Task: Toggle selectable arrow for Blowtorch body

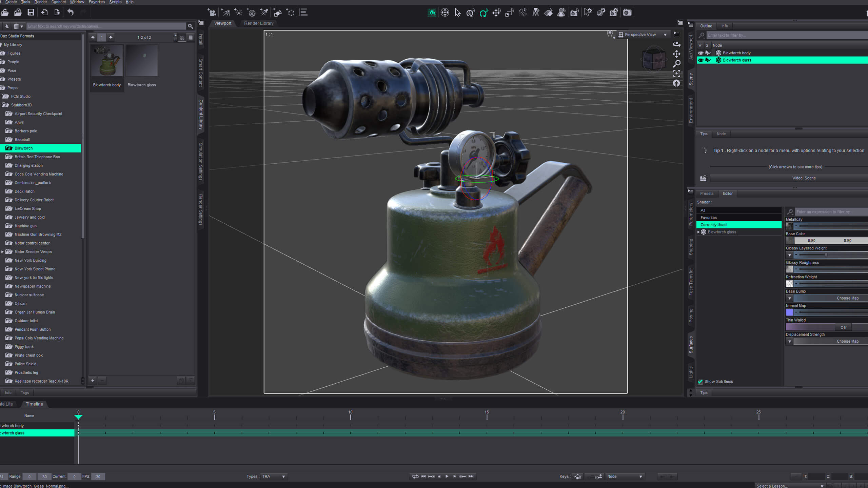Action: [708, 53]
